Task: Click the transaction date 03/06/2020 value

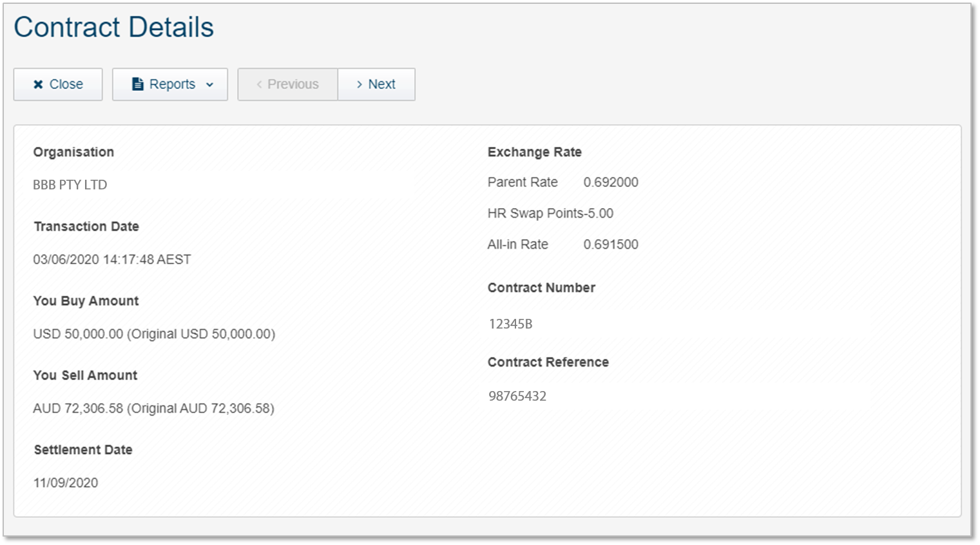Action: (x=112, y=260)
